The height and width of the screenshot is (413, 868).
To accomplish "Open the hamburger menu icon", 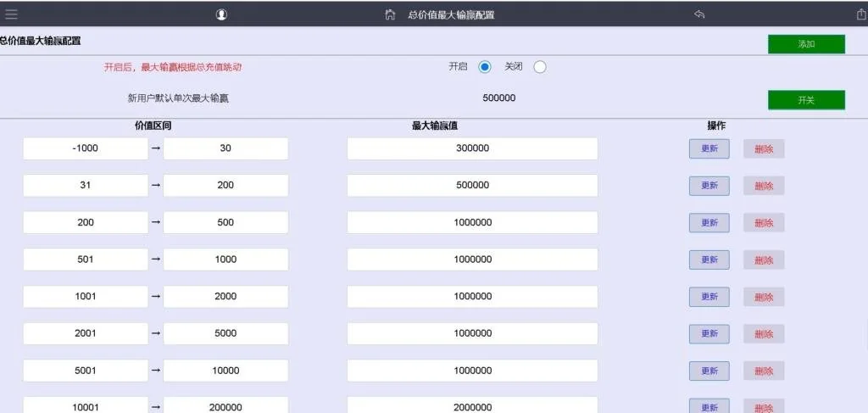I will pos(11,14).
